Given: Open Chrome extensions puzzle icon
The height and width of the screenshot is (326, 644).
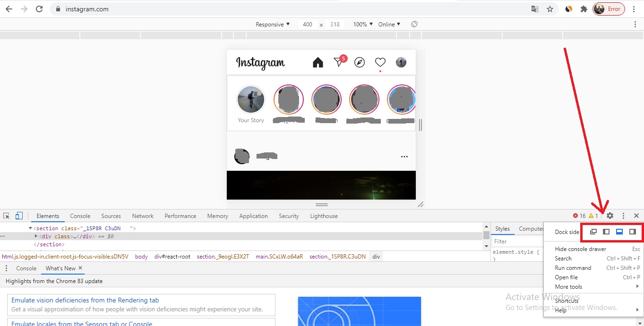Looking at the screenshot, I should pos(584,9).
